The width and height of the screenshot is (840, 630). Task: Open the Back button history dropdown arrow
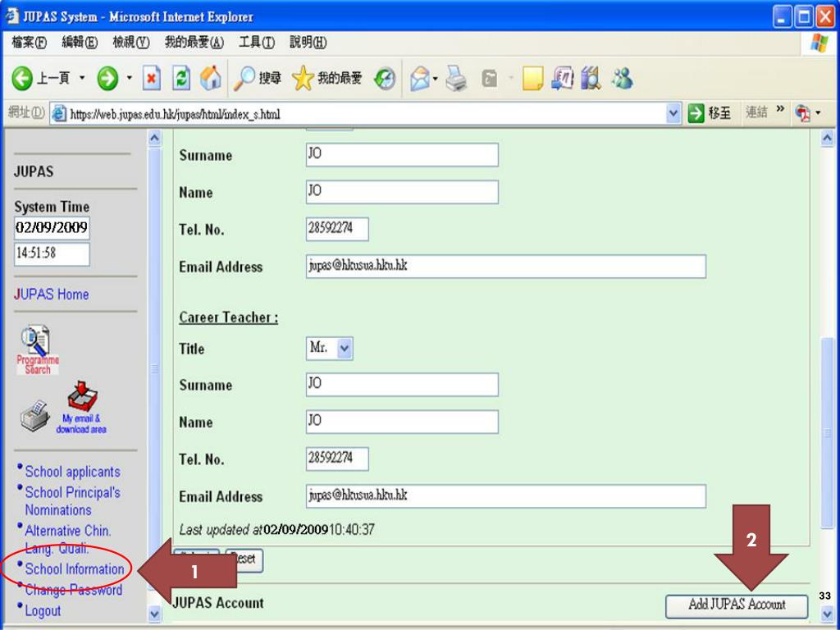click(82, 78)
